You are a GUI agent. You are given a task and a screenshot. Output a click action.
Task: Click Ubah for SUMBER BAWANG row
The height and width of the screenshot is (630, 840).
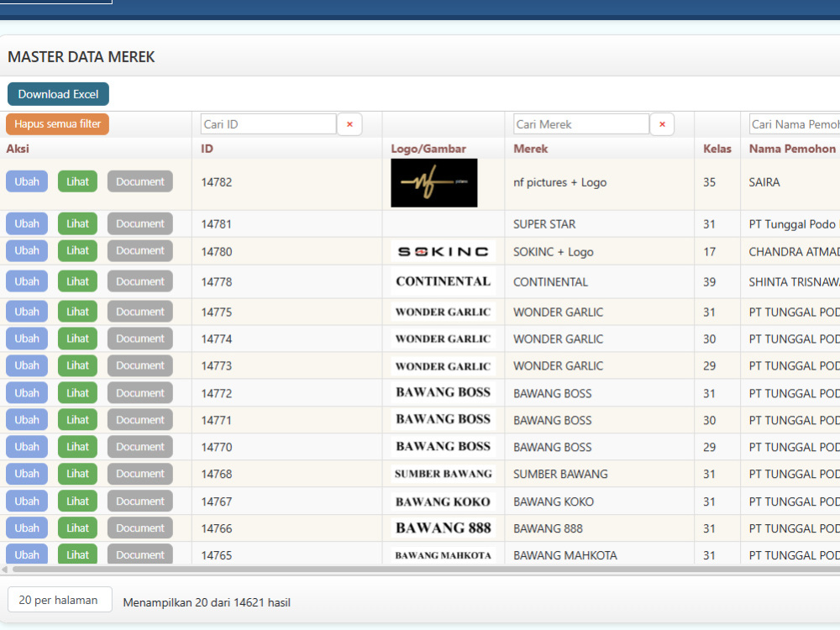tap(27, 474)
